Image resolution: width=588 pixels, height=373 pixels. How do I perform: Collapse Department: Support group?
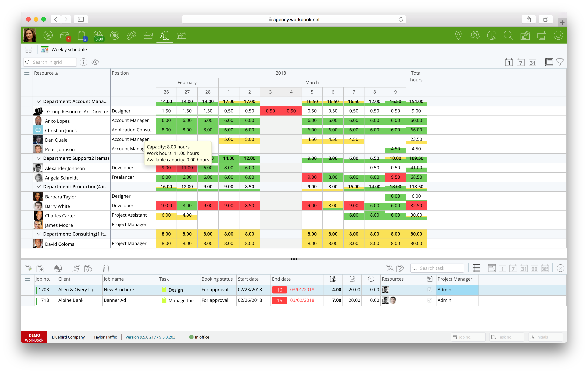(39, 158)
